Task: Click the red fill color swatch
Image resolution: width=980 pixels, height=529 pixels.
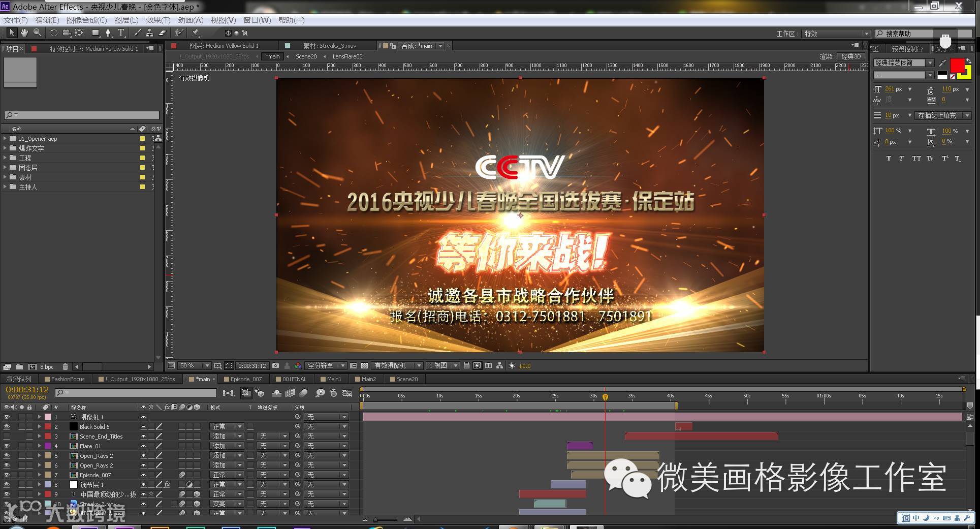Action: (x=958, y=66)
